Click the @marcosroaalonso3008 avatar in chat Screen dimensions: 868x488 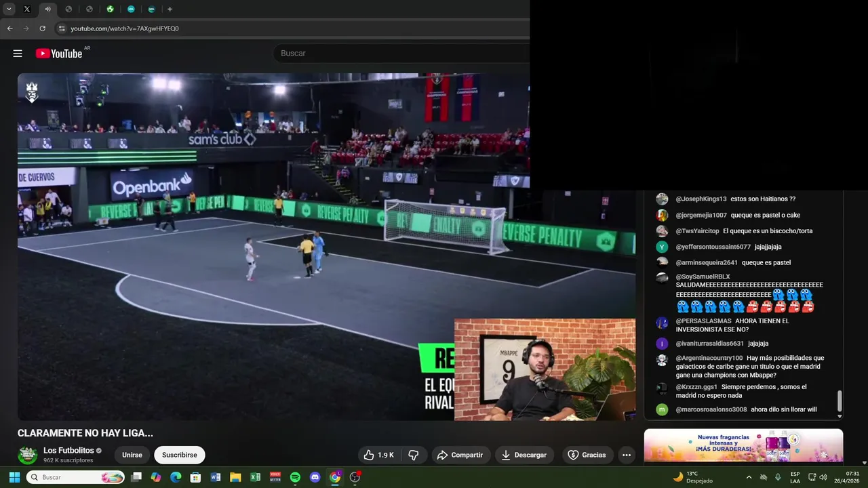(662, 409)
